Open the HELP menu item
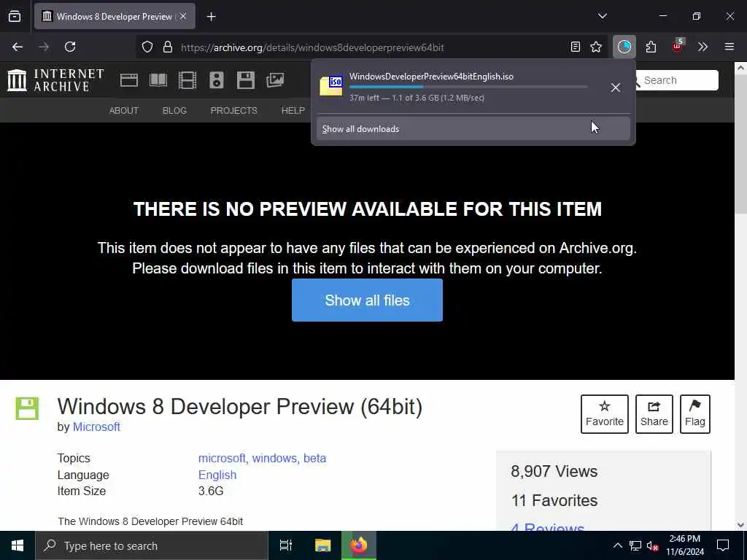 pyautogui.click(x=293, y=111)
